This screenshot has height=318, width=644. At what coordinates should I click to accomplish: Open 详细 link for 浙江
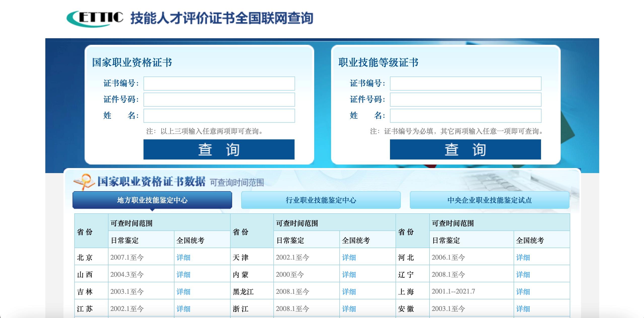[x=349, y=309]
